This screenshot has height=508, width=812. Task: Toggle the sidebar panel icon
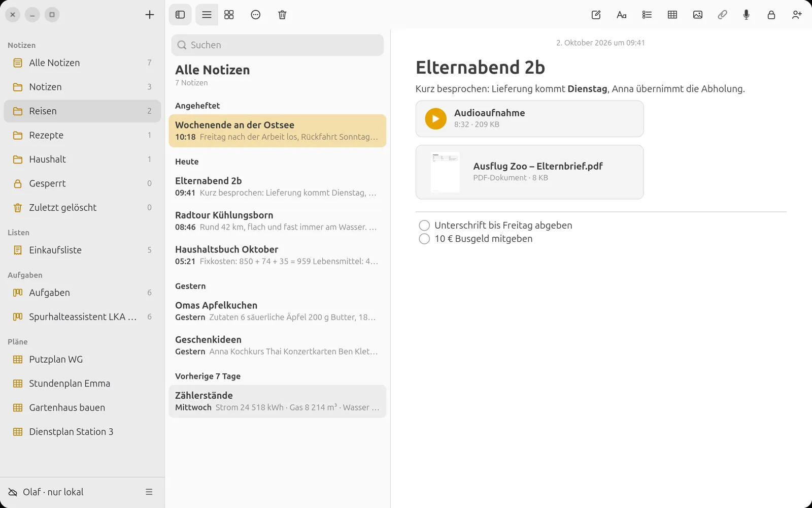pyautogui.click(x=180, y=15)
